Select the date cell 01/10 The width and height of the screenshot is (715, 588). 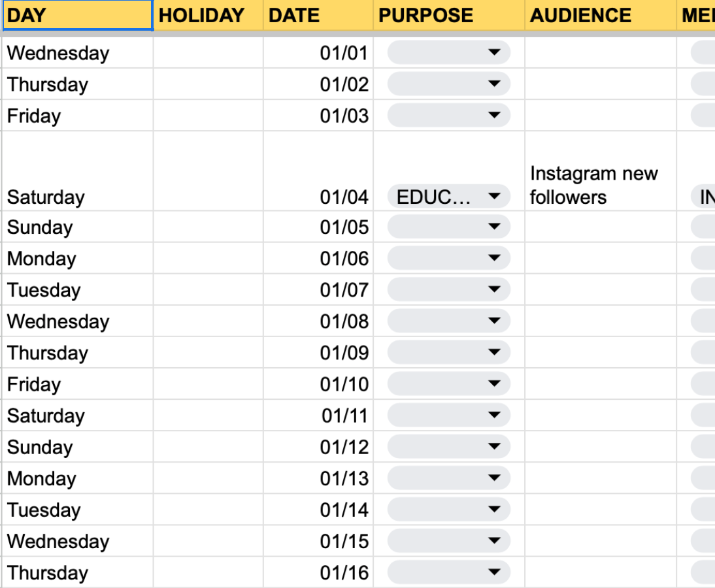pyautogui.click(x=318, y=384)
